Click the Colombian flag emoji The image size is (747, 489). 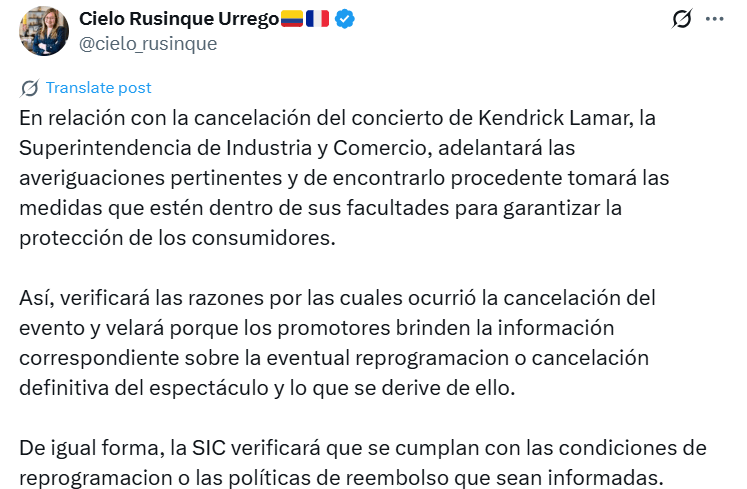tap(292, 19)
